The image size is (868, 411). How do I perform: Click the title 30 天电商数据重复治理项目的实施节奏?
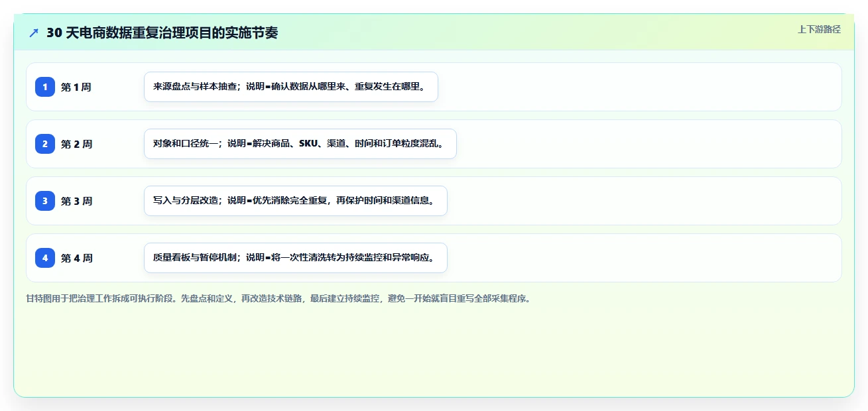[x=162, y=33]
